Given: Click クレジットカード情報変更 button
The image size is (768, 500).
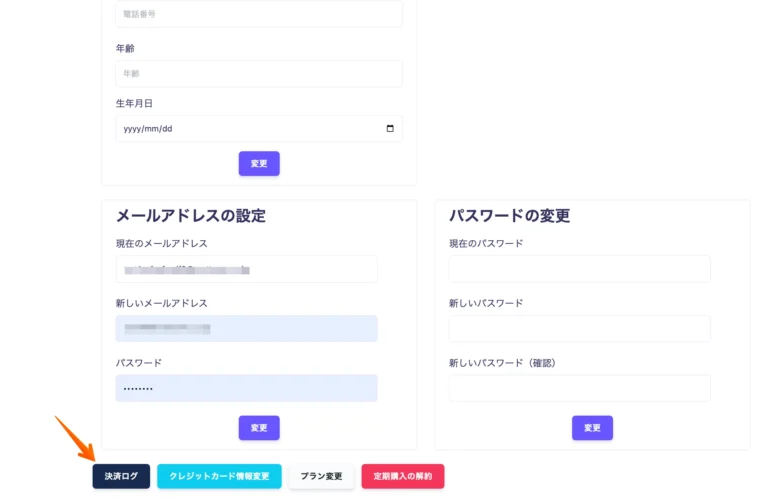Looking at the screenshot, I should 219,476.
